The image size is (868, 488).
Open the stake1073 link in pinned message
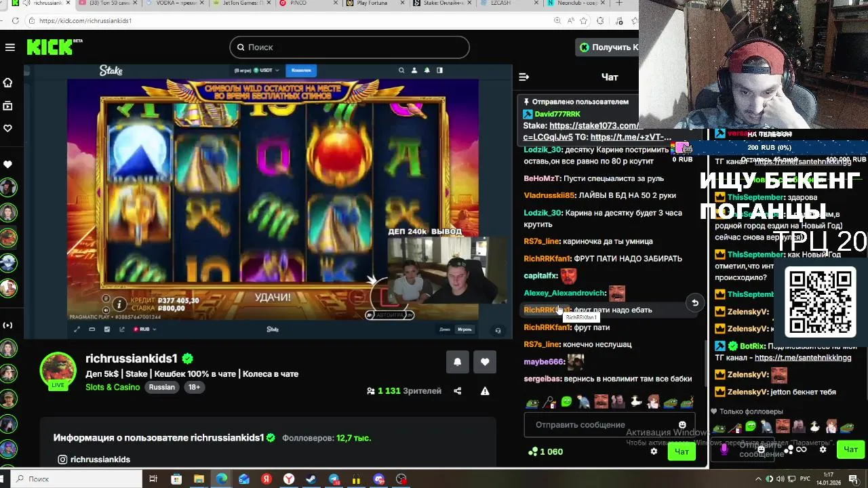593,126
